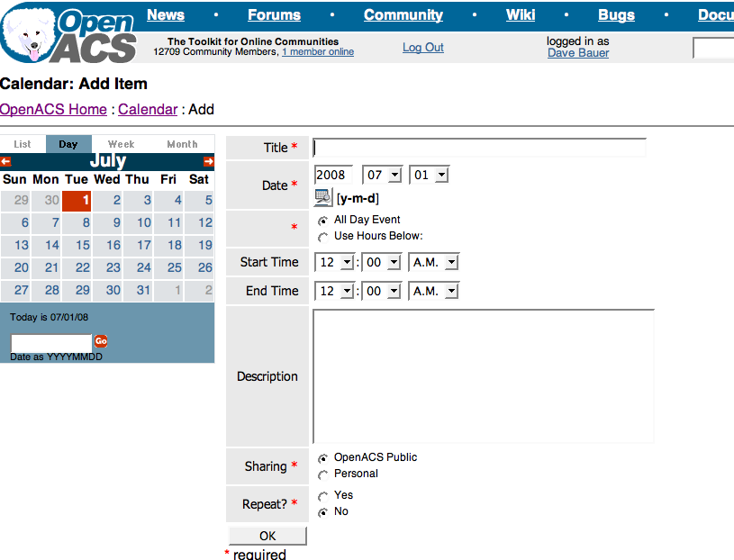This screenshot has width=734, height=560.
Task: Go to previous month arrow in calendar
Action: tap(5, 162)
